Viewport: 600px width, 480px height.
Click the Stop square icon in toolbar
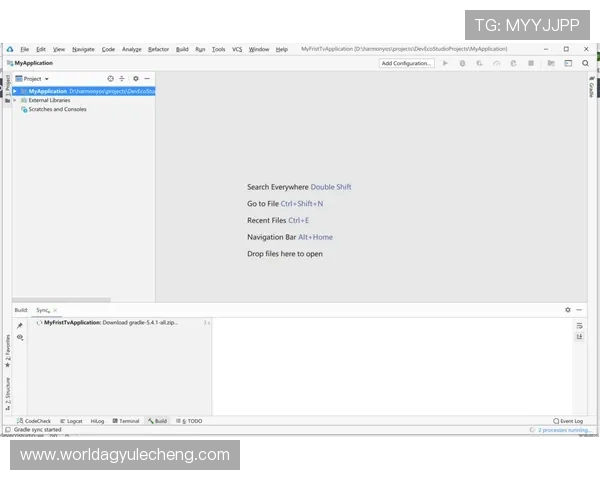coord(530,63)
